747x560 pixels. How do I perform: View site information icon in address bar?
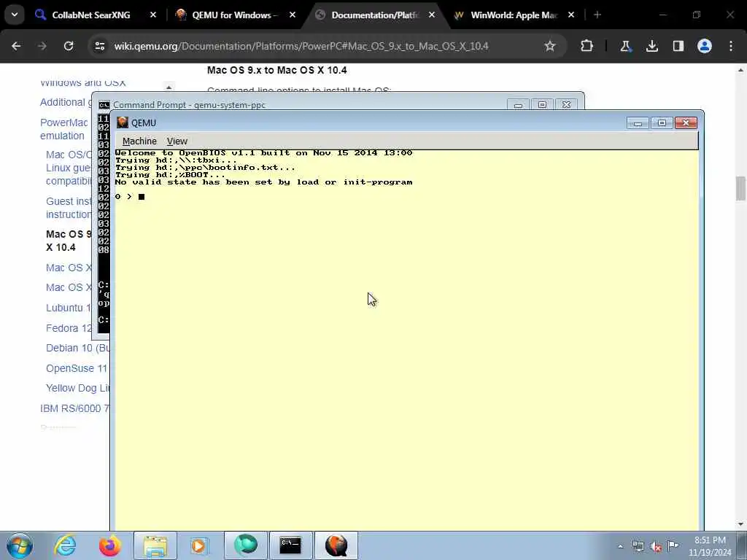pos(99,46)
